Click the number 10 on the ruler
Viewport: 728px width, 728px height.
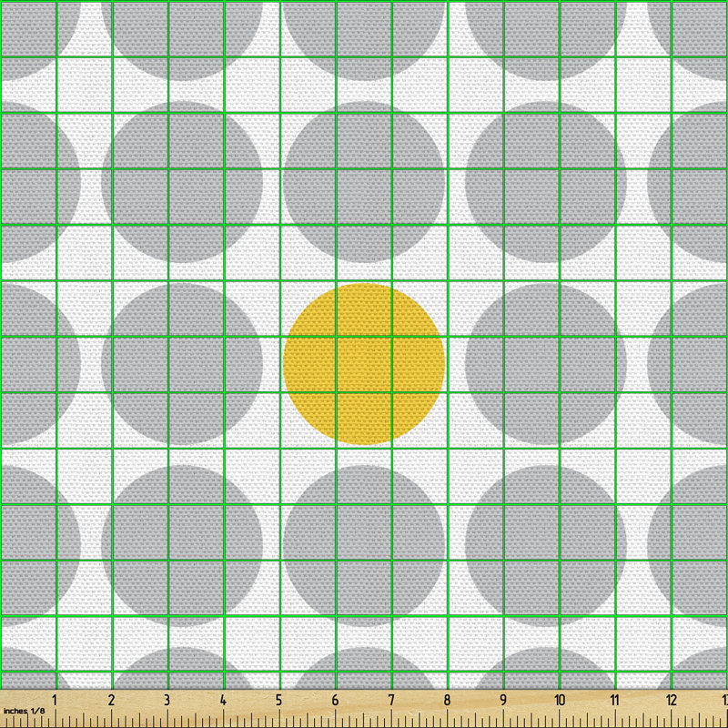pyautogui.click(x=560, y=700)
